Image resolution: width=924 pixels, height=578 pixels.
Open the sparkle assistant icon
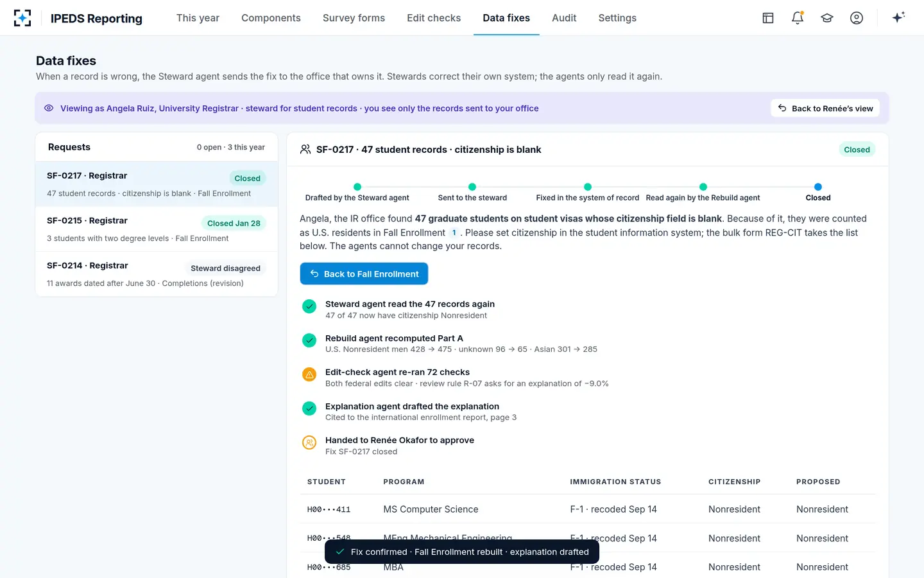pyautogui.click(x=898, y=17)
